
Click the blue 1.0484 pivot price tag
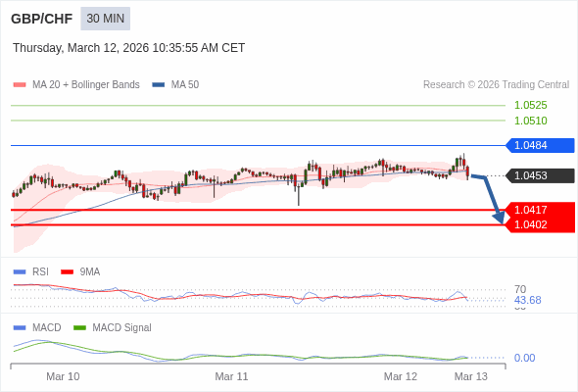540,145
